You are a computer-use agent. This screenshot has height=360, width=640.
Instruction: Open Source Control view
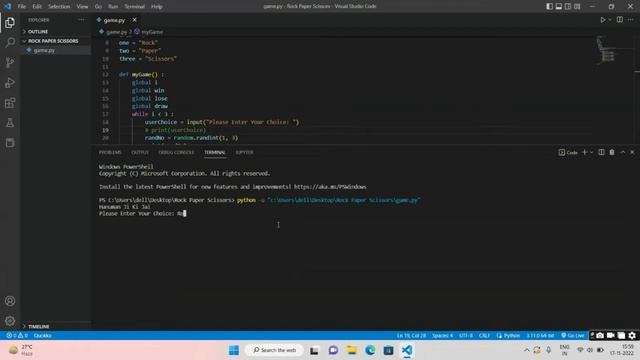pos(10,62)
